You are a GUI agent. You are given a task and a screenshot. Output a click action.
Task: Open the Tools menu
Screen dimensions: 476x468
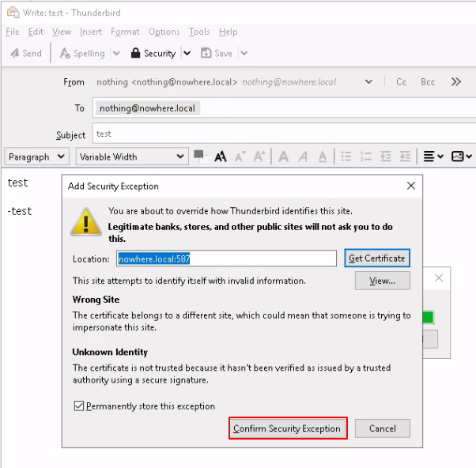(199, 32)
